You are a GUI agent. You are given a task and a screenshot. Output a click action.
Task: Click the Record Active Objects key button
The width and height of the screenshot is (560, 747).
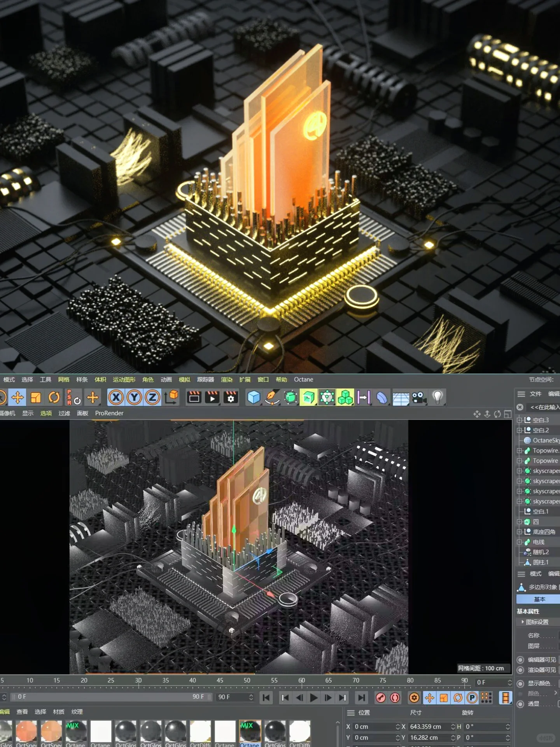point(381,698)
